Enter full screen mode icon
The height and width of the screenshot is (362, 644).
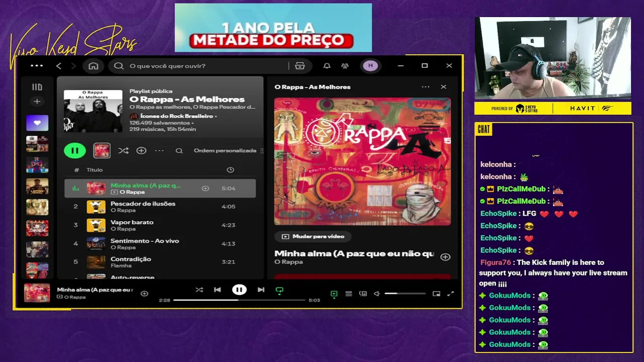[451, 294]
